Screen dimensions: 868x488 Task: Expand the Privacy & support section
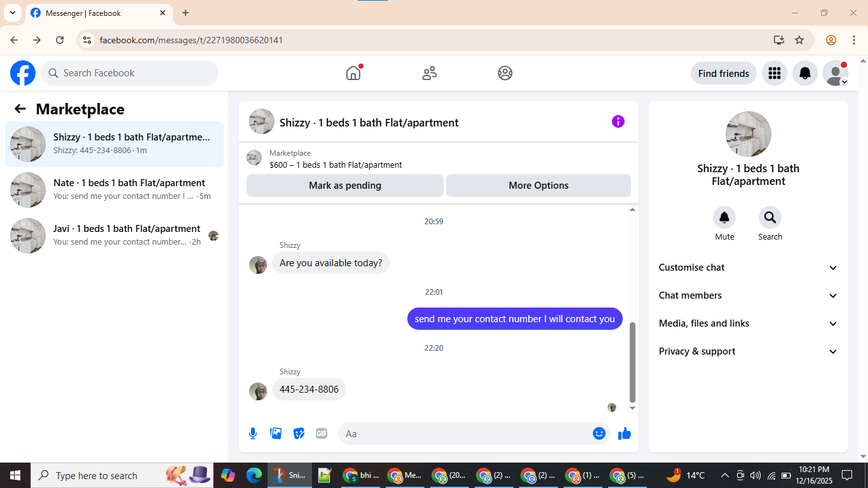pyautogui.click(x=749, y=351)
